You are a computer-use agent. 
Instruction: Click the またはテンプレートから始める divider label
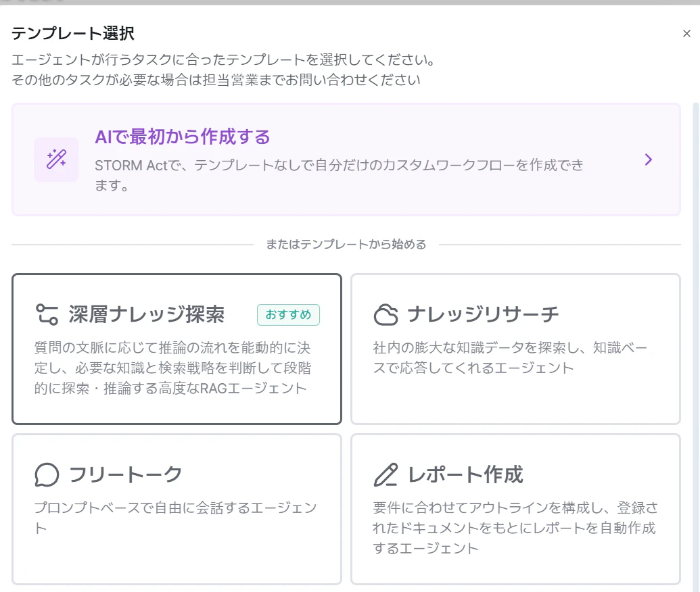click(x=346, y=245)
